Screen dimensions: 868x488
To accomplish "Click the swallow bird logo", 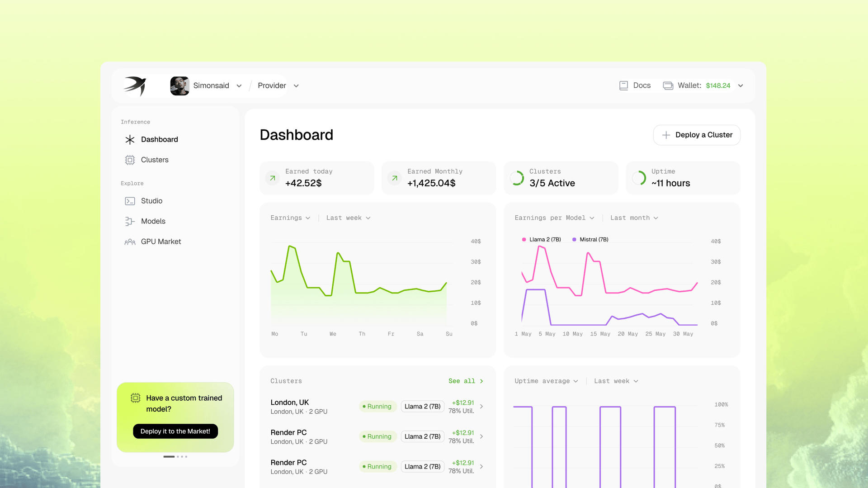I will (135, 85).
